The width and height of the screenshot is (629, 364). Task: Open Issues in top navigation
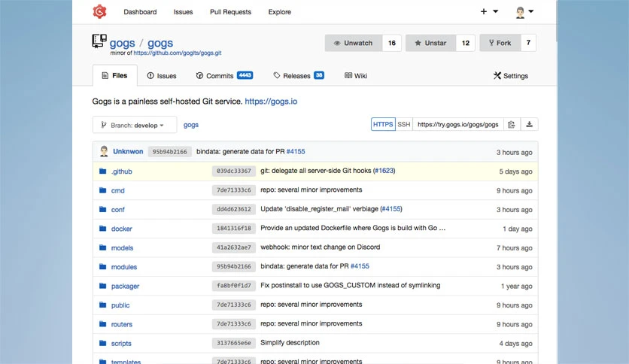183,12
